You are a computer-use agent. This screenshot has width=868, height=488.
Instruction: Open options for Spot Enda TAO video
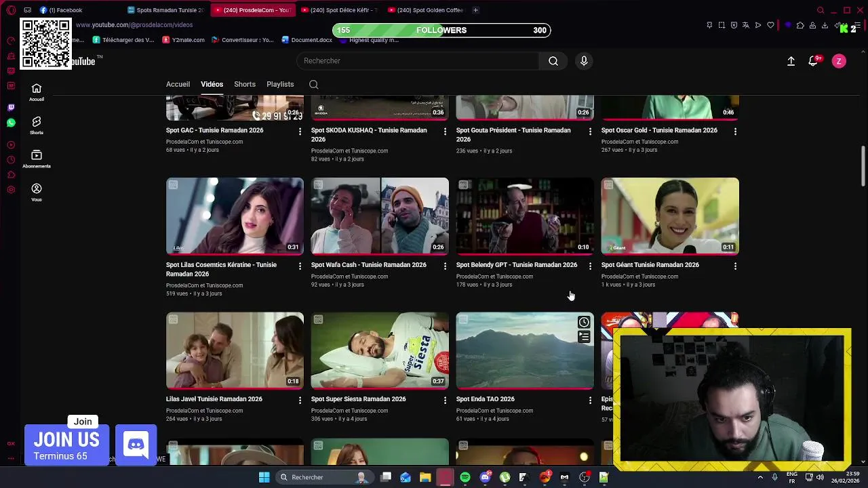[x=590, y=401]
